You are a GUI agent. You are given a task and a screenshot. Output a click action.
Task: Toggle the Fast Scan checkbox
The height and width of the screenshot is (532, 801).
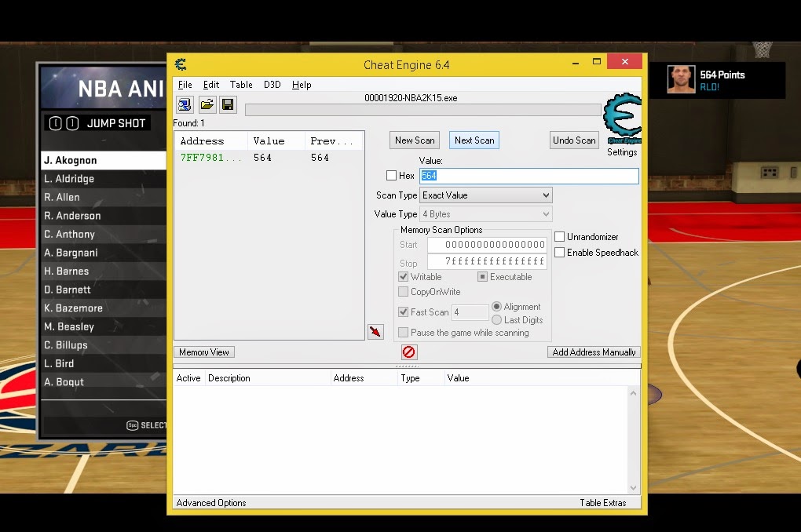point(403,312)
